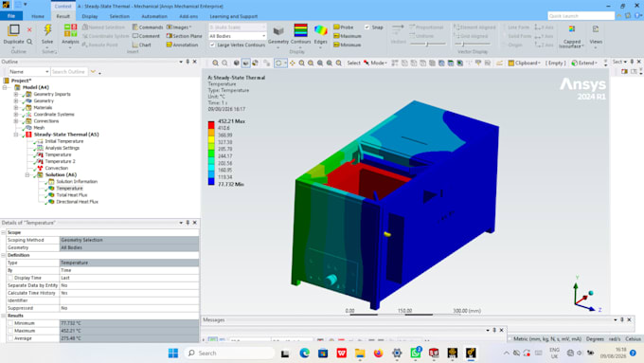Open the Edges display options

point(320,34)
